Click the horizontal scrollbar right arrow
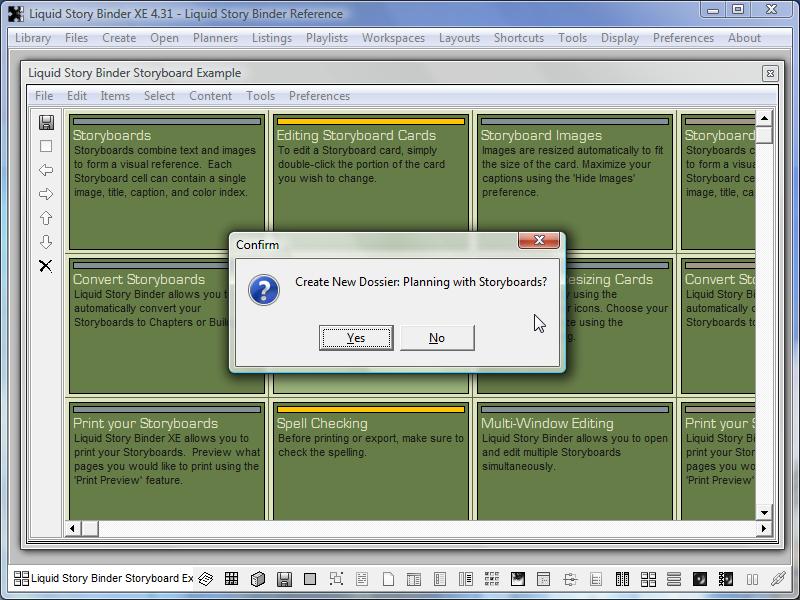Screen dimensions: 800x600 tap(764, 528)
